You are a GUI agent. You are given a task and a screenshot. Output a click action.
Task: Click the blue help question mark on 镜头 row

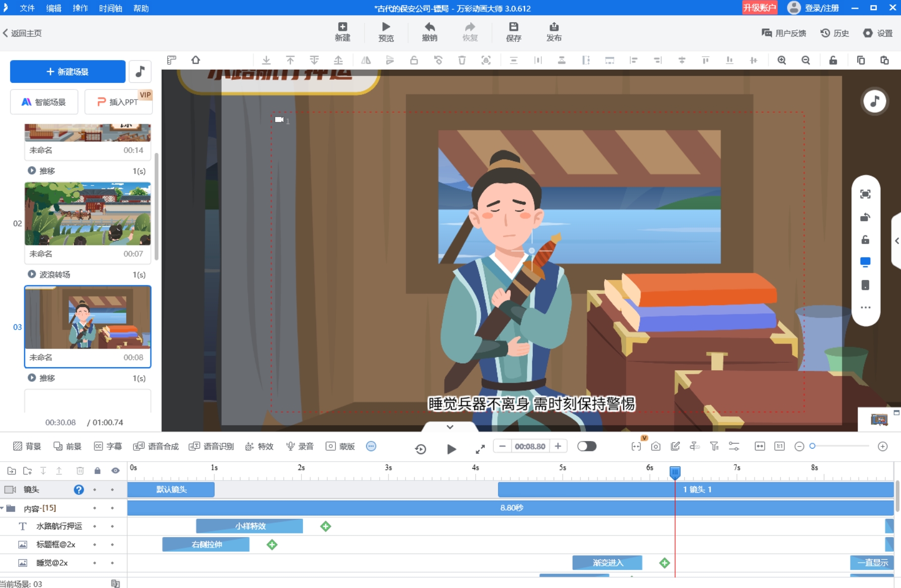[x=79, y=489]
